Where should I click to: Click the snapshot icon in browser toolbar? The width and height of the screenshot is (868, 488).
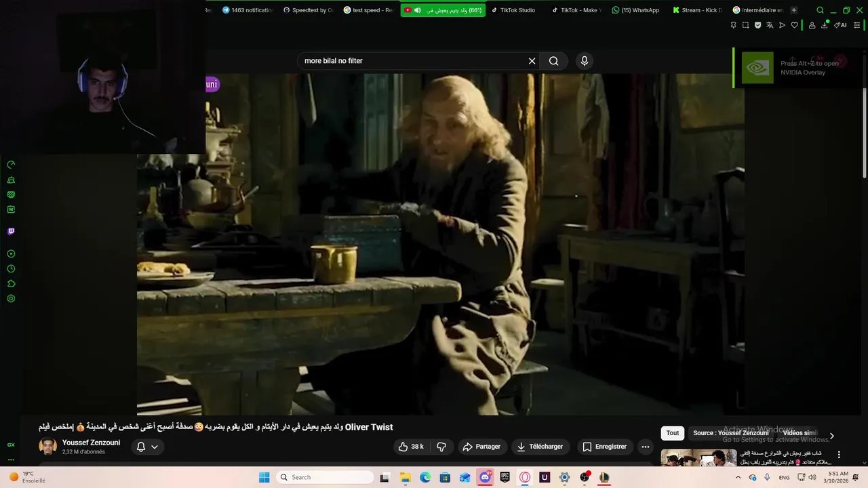click(x=745, y=25)
